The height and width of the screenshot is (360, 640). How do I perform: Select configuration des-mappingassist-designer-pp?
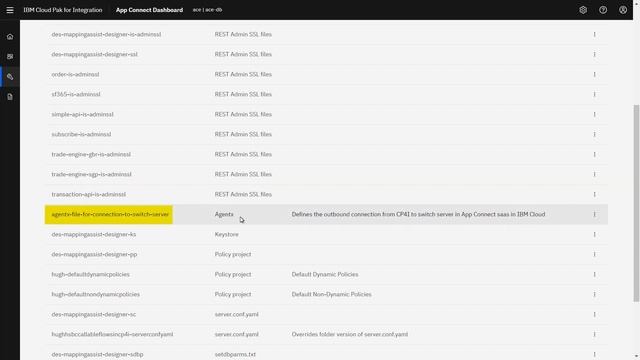[x=94, y=254]
